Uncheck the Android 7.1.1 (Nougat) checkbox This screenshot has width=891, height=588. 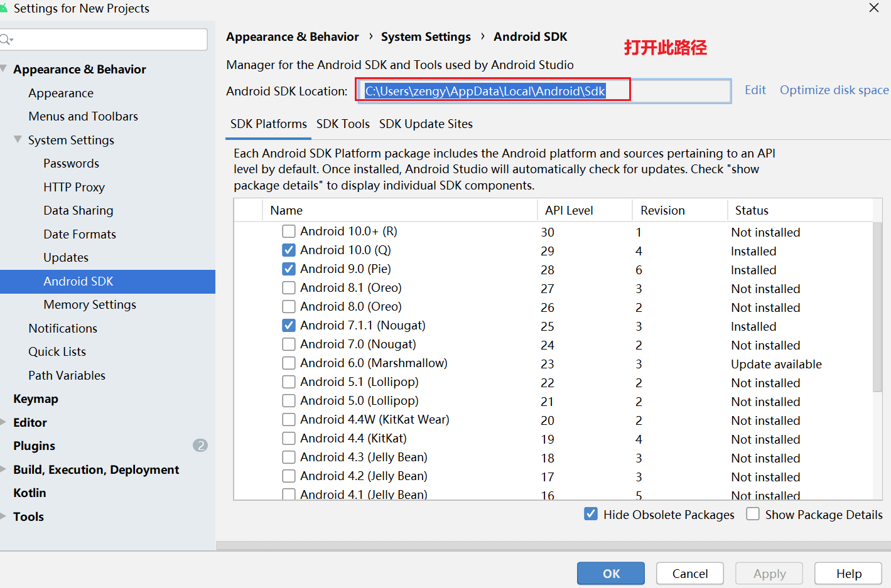[289, 326]
